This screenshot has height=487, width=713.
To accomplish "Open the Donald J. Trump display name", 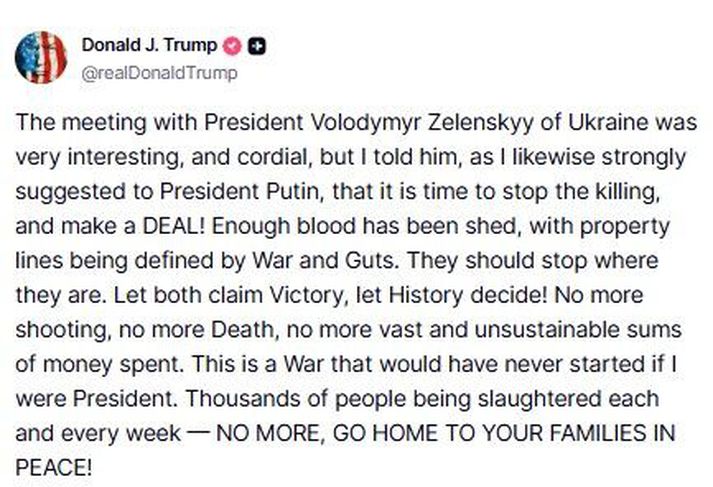I will [151, 46].
